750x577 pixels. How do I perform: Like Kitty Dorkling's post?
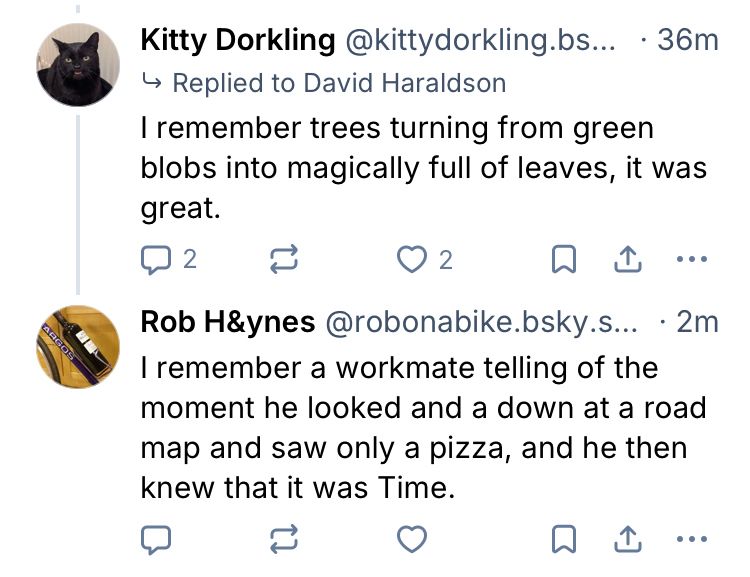coord(410,261)
